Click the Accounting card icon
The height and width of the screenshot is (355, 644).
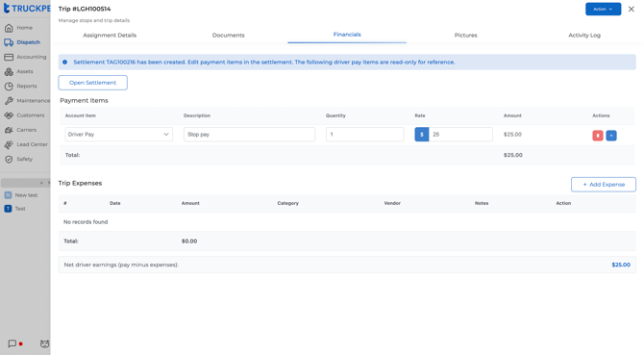tap(9, 57)
